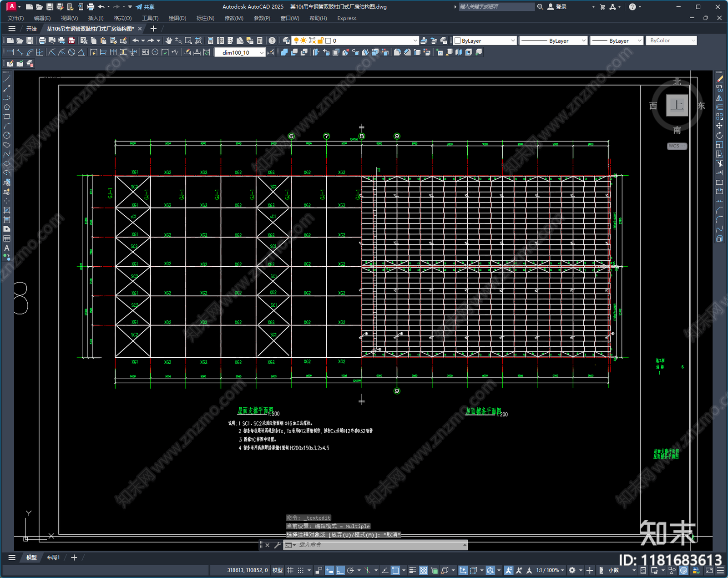The image size is (728, 578).
Task: Click the Help question mark in Standard toolbar
Action: [272, 41]
